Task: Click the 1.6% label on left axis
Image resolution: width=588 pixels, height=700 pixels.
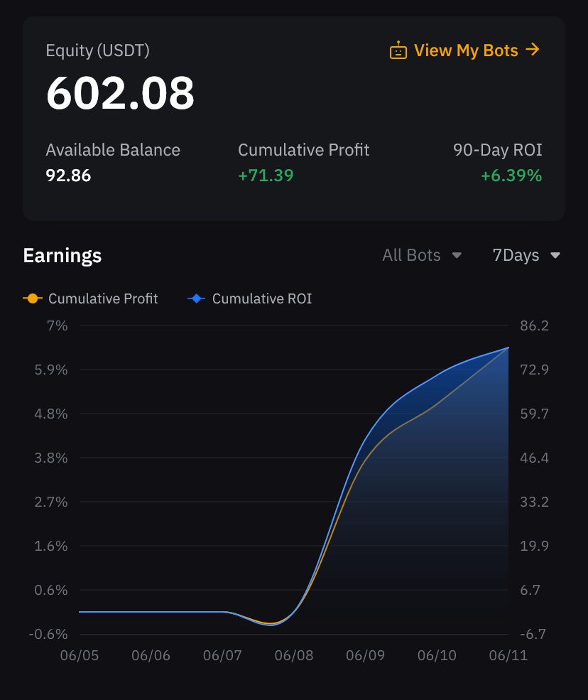Action: click(51, 546)
